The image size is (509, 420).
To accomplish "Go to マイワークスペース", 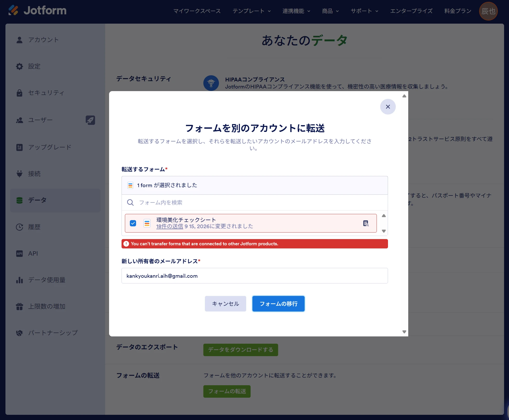I will coord(197,11).
